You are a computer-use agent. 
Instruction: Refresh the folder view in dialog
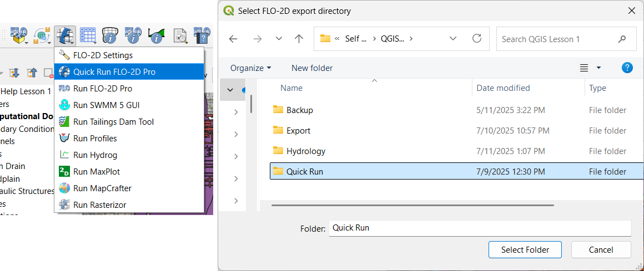476,39
